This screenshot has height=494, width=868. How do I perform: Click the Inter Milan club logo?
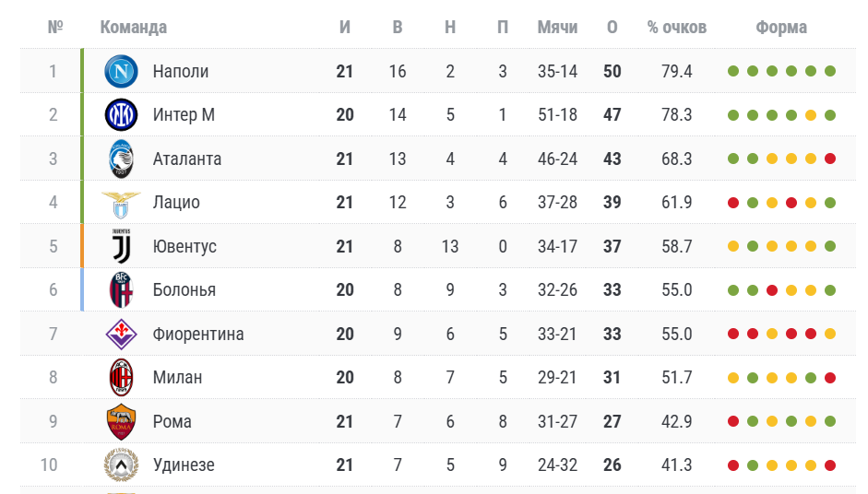(121, 114)
